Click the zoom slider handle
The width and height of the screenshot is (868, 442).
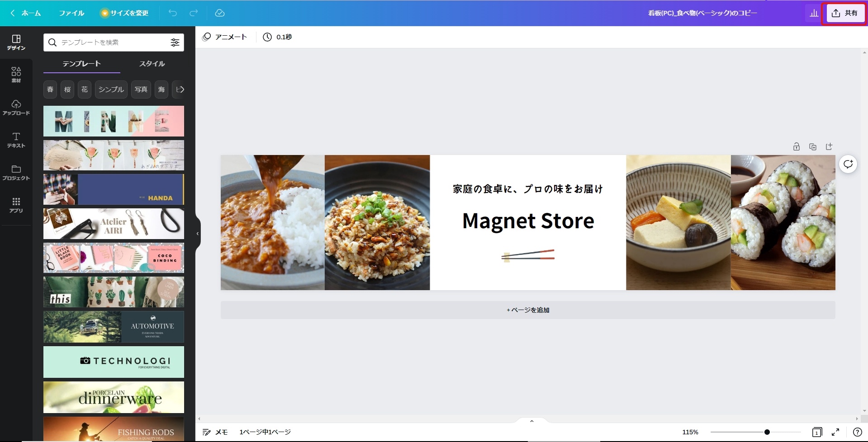pyautogui.click(x=767, y=432)
